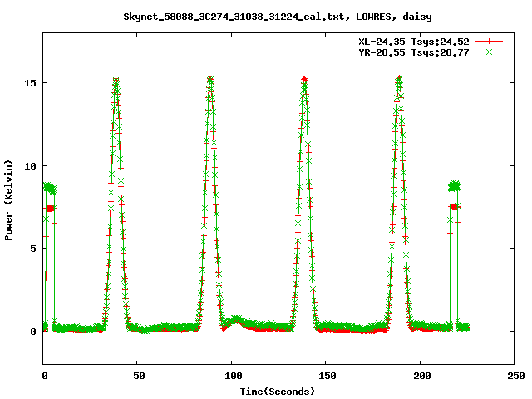Click the green calibration pulse at plot start
532x399 pixels.
click(x=50, y=188)
